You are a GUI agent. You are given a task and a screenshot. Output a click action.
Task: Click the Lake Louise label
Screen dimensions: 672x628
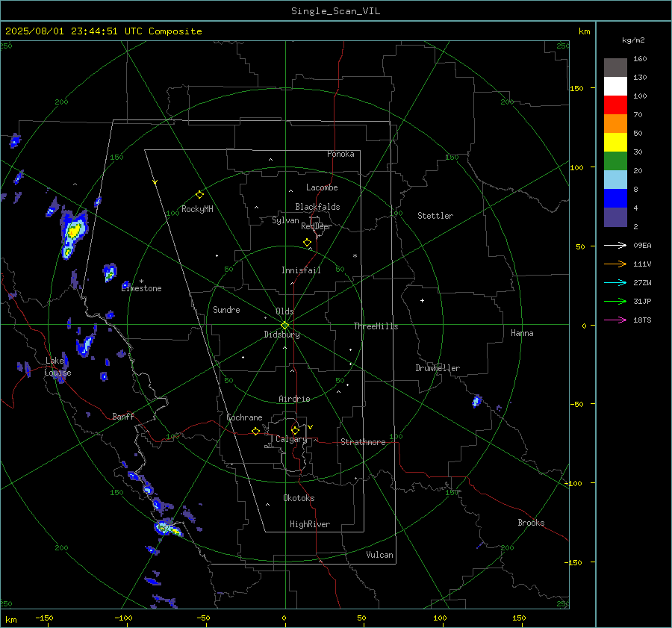(57, 367)
